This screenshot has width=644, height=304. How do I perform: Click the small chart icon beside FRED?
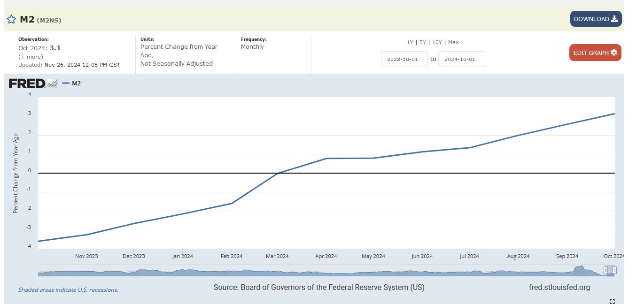[53, 84]
